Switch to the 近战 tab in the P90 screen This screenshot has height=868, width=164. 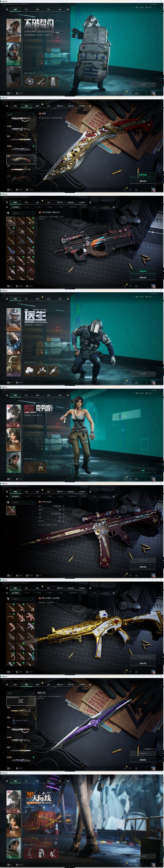[26, 202]
